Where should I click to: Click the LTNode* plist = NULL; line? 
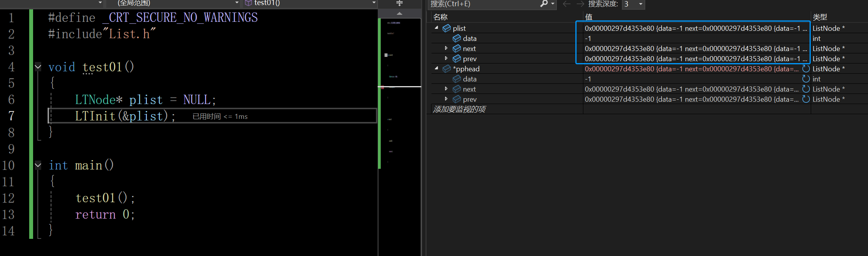coord(146,100)
